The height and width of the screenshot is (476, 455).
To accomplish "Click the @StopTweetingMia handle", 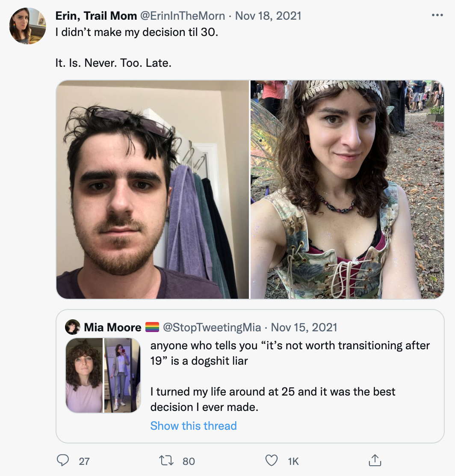I will coord(212,327).
